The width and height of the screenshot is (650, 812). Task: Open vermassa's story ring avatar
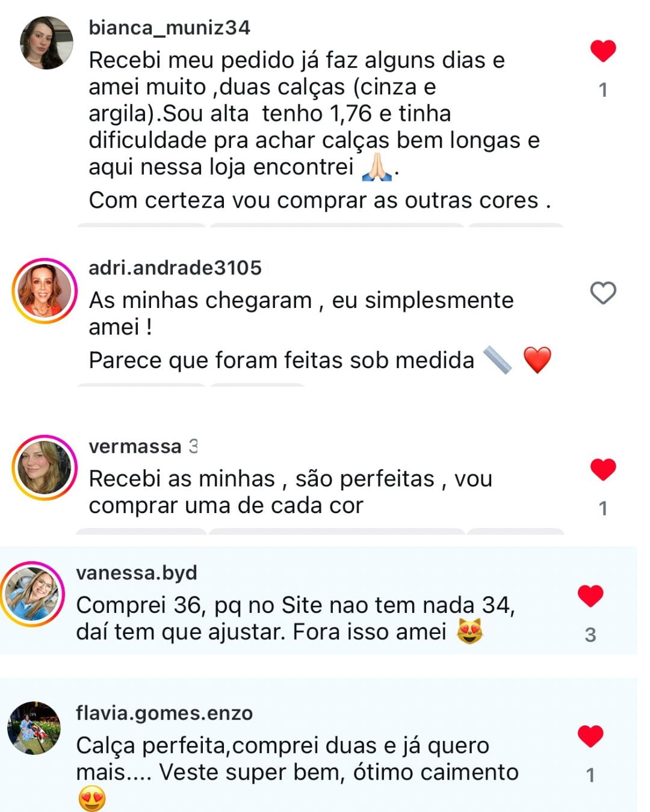pyautogui.click(x=45, y=468)
